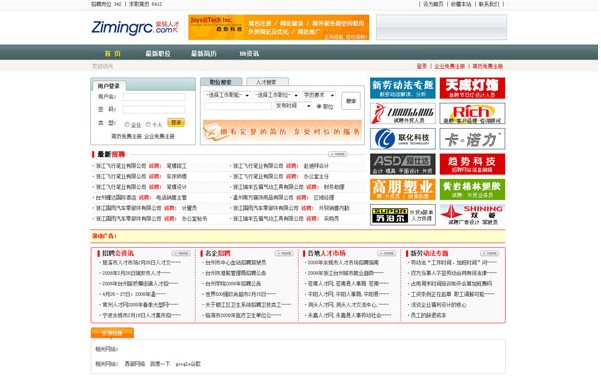
Task: Select the 企业 account type radio
Action: (x=127, y=125)
